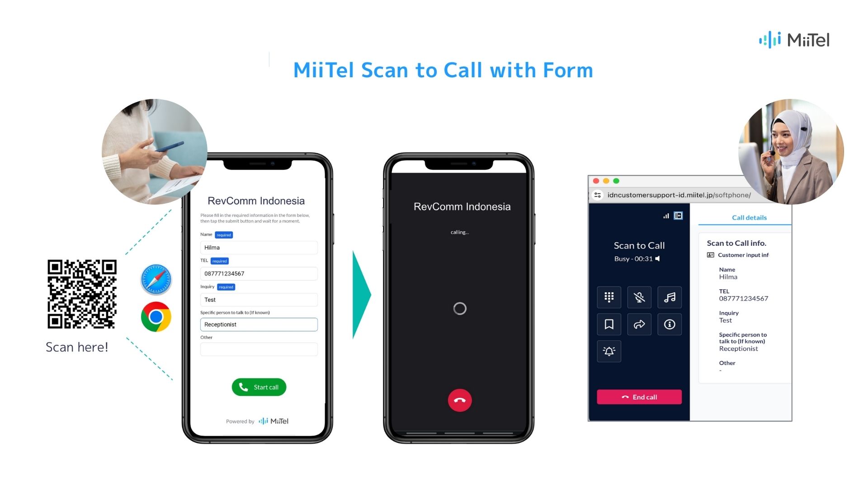The width and height of the screenshot is (868, 488).
Task: Click the Call details tab in softphone
Action: [x=750, y=217]
